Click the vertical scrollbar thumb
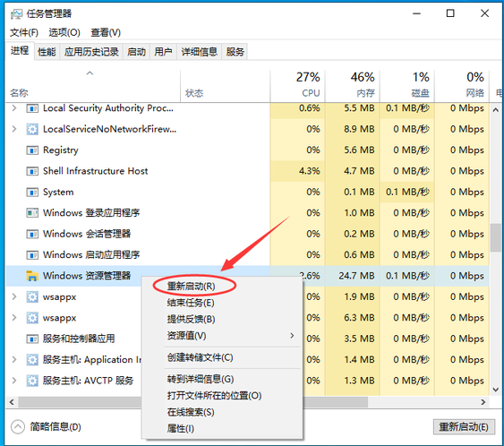Image resolution: width=504 pixels, height=446 pixels. (496, 237)
